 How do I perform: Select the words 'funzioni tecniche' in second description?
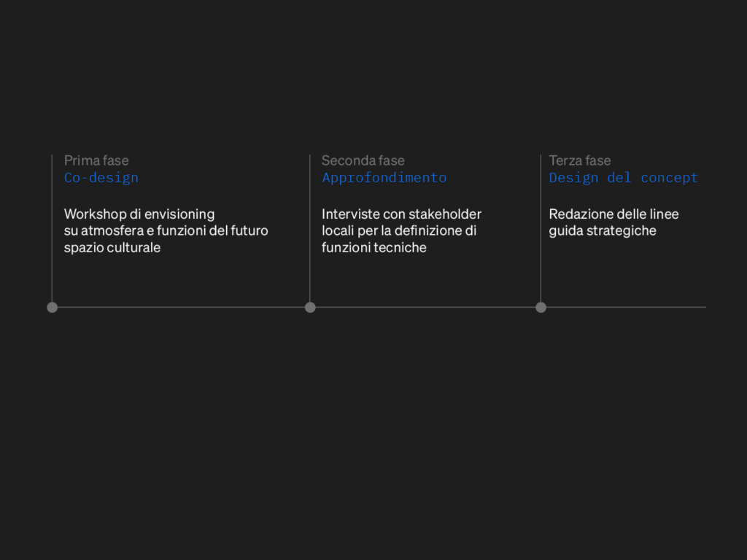[373, 247]
